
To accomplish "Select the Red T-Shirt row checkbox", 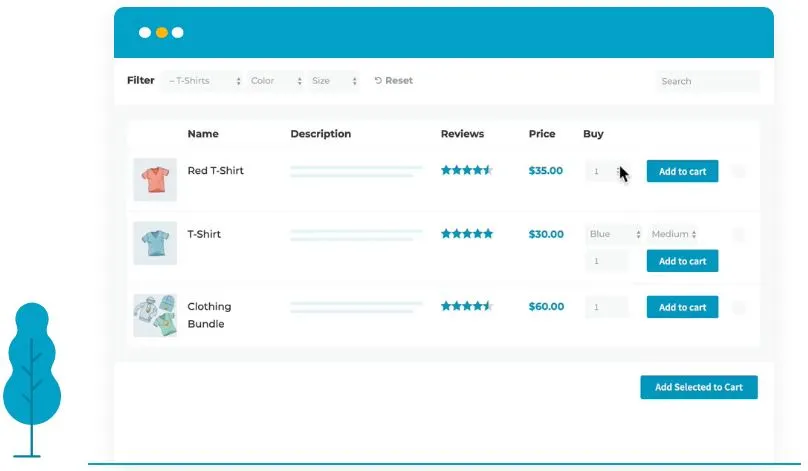I will [739, 171].
